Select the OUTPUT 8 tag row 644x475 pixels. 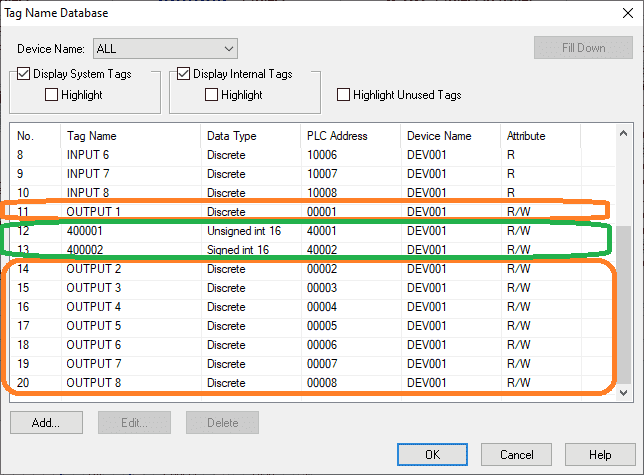pos(312,383)
